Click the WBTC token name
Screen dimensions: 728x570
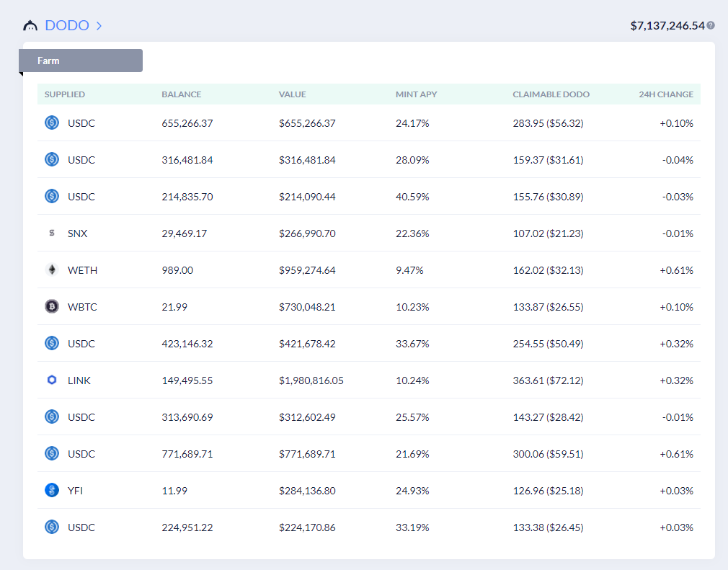[x=82, y=307]
